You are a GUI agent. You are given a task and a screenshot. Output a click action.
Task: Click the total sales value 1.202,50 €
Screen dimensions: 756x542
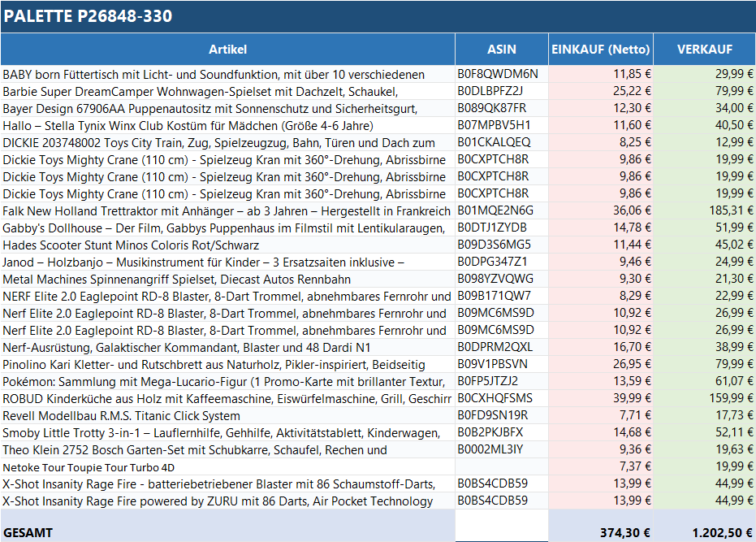tap(704, 532)
